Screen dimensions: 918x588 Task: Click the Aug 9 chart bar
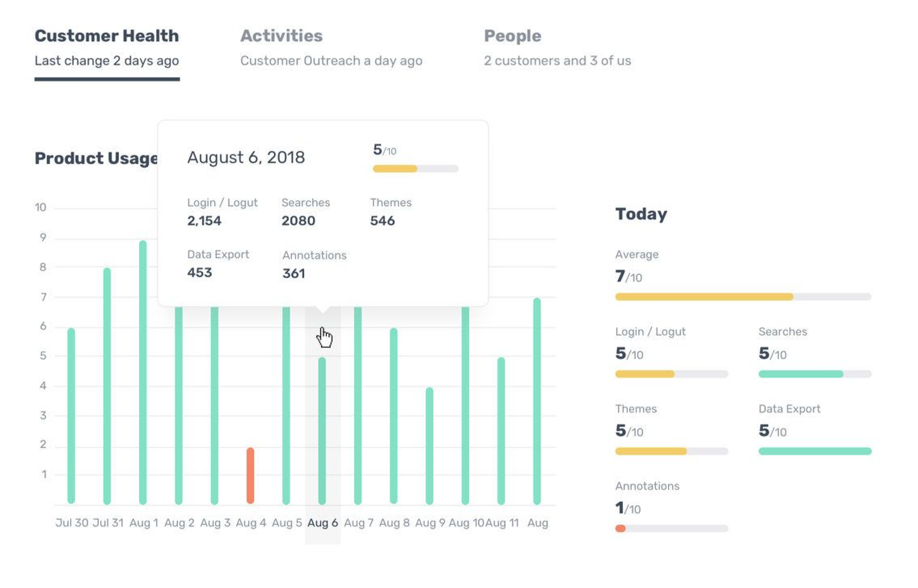pyautogui.click(x=429, y=446)
